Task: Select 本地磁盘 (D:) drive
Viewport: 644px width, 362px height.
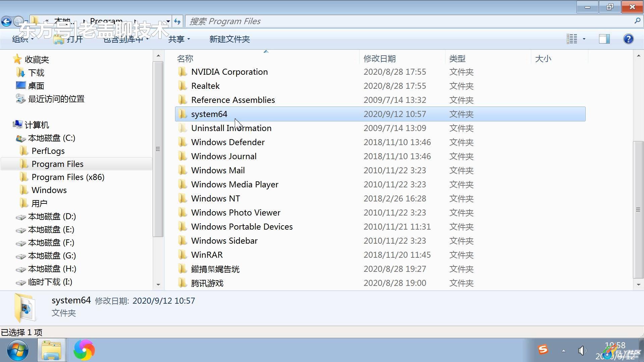Action: click(46, 217)
